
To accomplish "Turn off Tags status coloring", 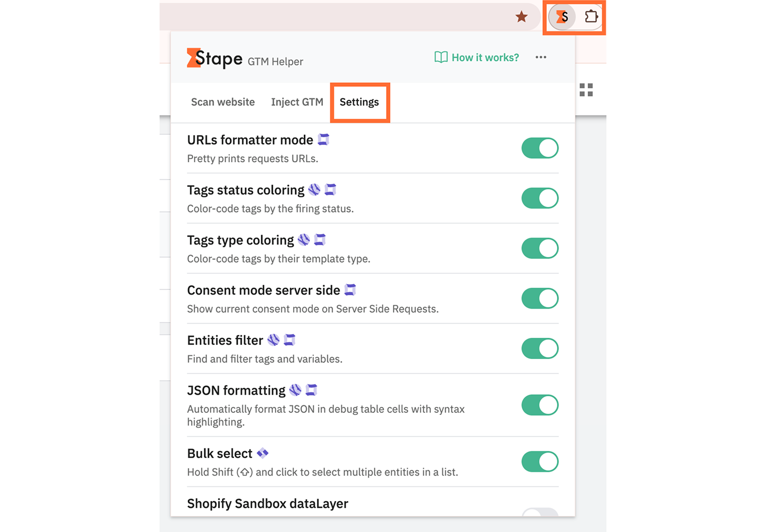I will [x=540, y=198].
